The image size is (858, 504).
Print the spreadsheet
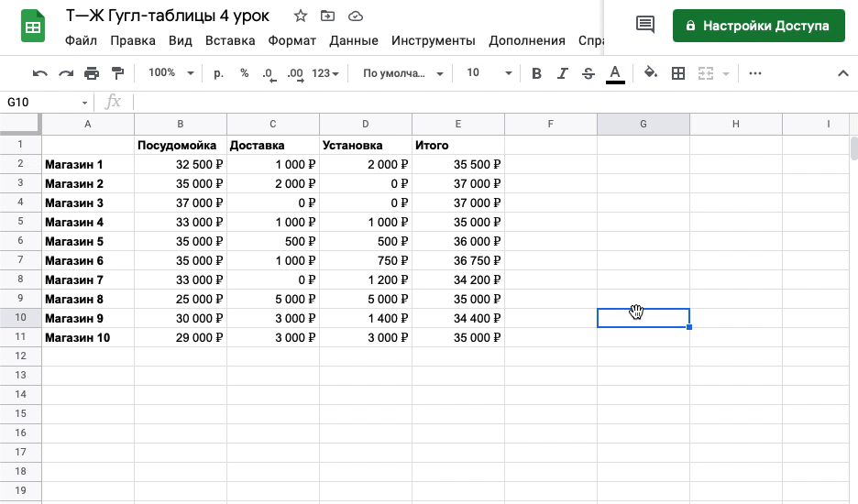coord(92,73)
